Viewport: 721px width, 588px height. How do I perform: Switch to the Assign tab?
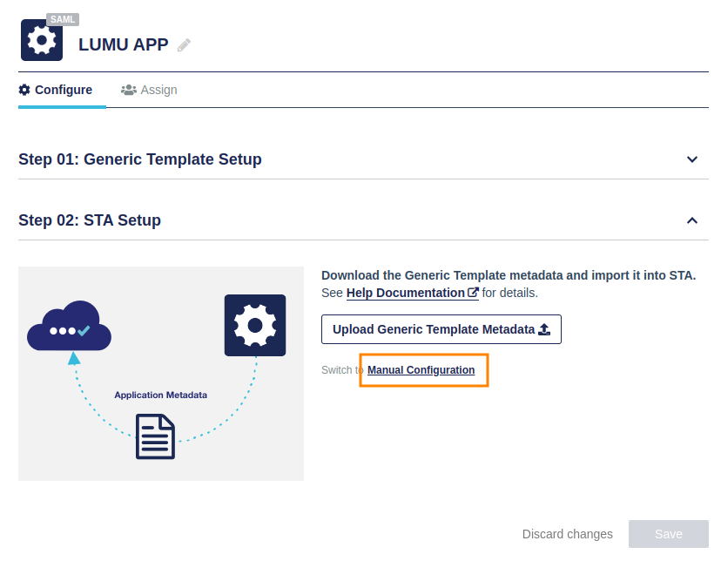pos(149,90)
